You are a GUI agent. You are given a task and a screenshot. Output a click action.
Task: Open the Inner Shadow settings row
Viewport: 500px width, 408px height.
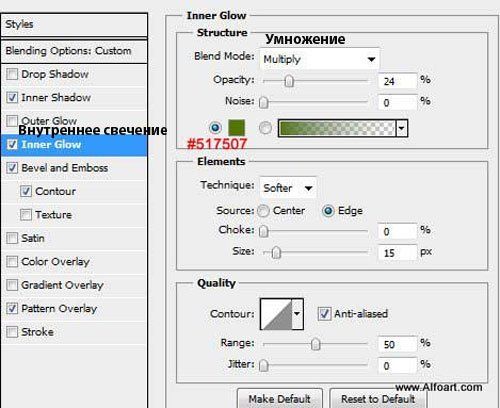point(74,97)
